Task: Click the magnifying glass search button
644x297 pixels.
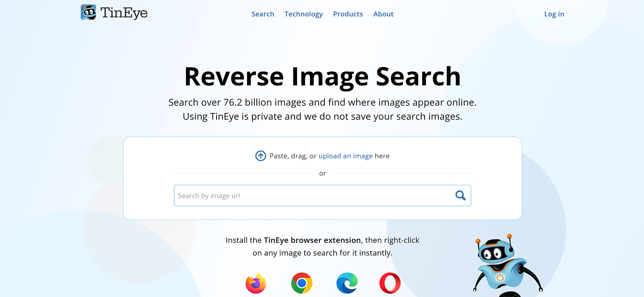Action: [x=460, y=196]
